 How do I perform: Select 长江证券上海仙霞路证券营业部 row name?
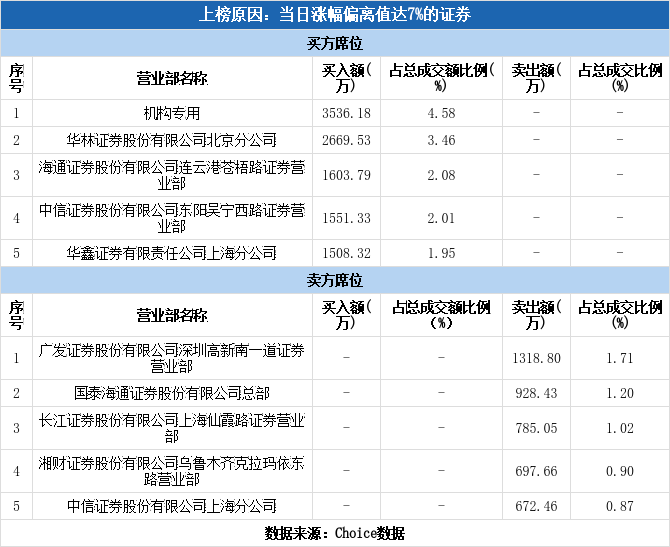[x=172, y=428]
